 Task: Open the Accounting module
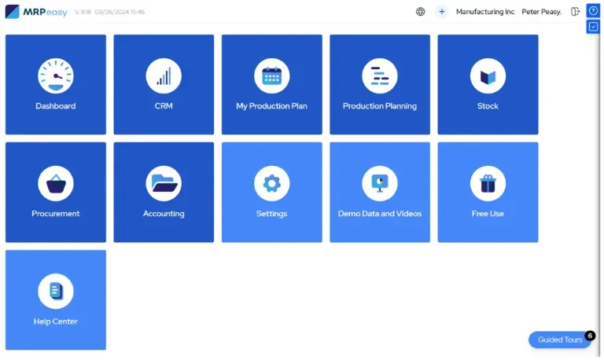tap(164, 192)
